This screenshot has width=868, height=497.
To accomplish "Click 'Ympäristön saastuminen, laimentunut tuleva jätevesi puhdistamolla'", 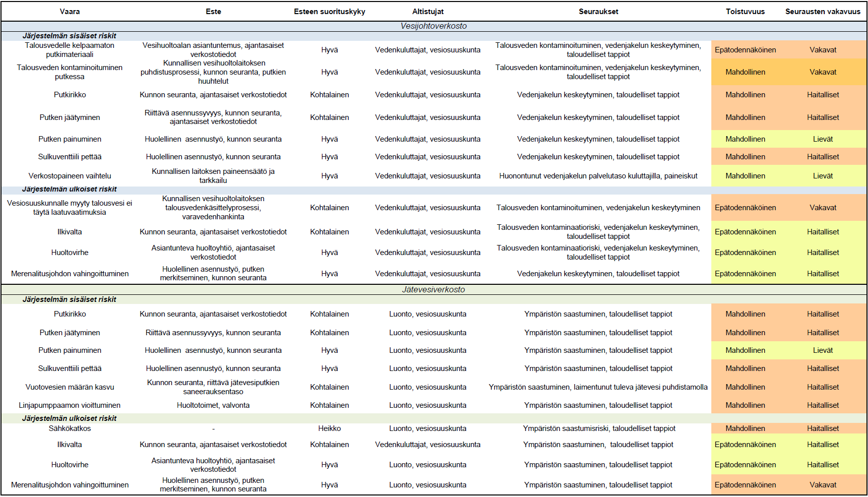I will (x=598, y=387).
